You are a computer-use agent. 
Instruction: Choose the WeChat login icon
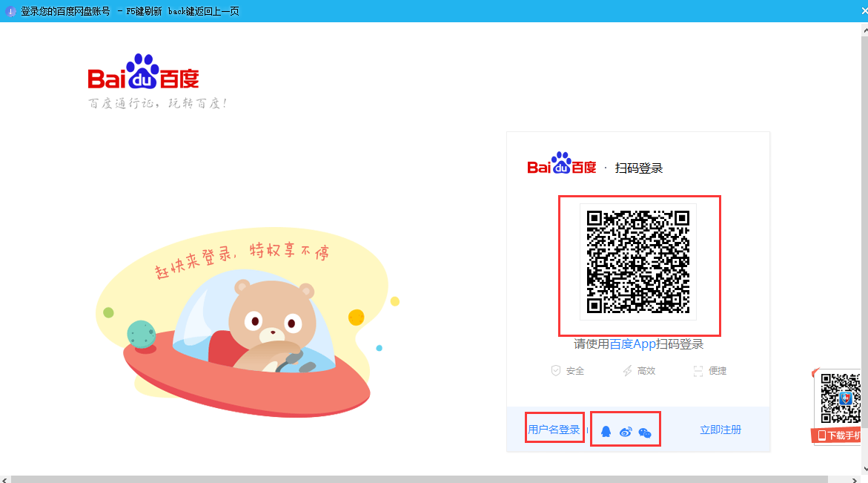[x=645, y=433]
